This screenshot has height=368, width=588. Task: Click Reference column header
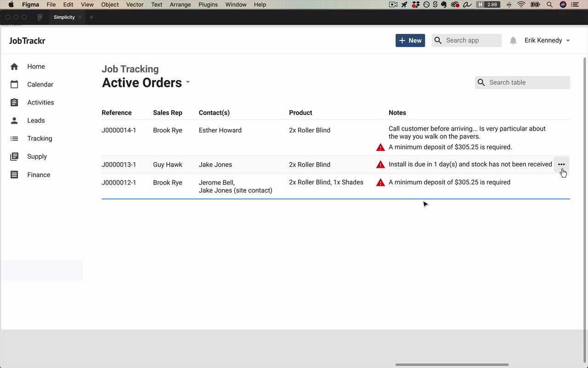coord(117,113)
